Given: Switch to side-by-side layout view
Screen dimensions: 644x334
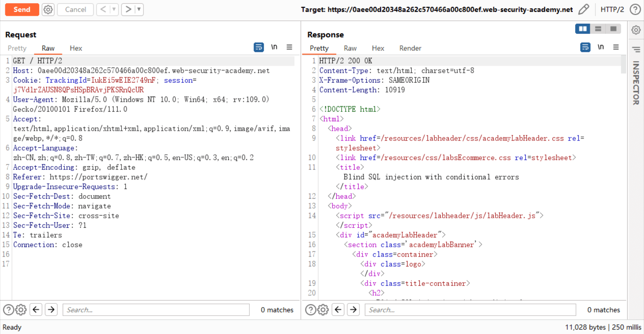Looking at the screenshot, I should [x=582, y=29].
